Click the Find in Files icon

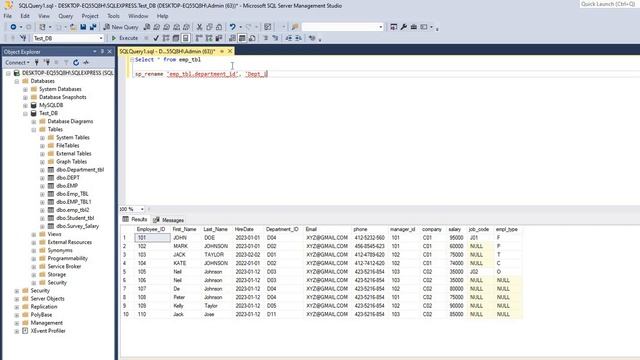pyautogui.click(x=295, y=27)
